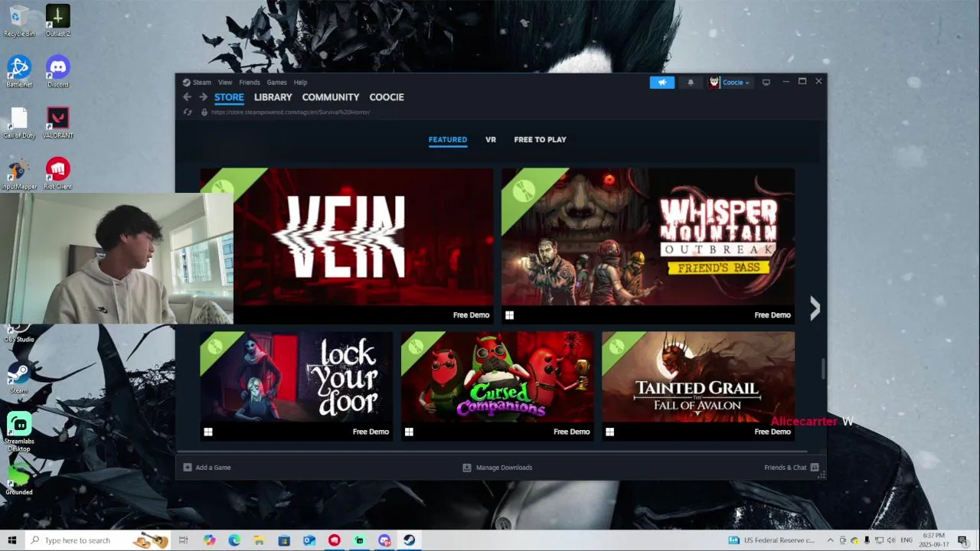The height and width of the screenshot is (551, 980).
Task: Select the Riot Client desktop icon
Action: (57, 174)
